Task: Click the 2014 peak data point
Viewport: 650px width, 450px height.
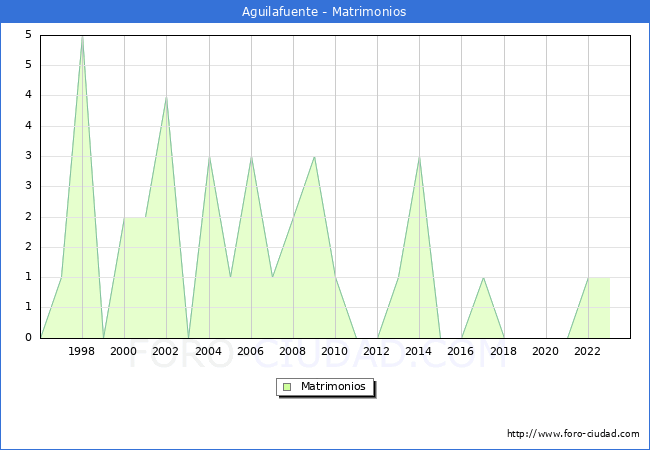Action: 420,157
